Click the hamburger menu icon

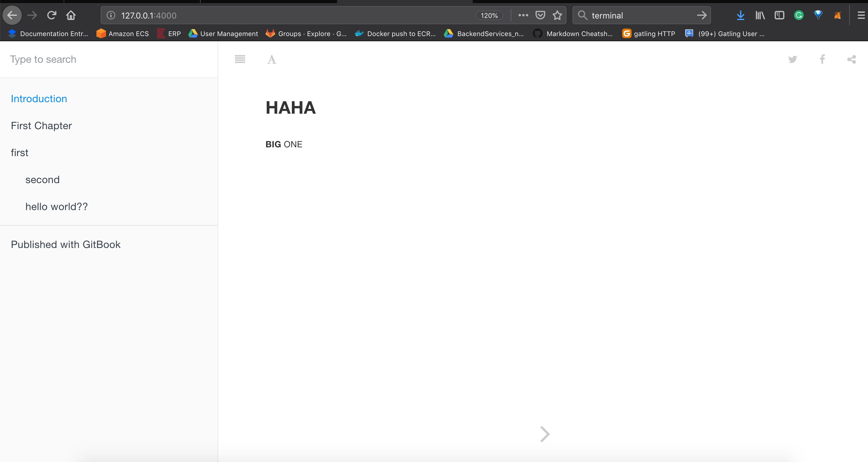(x=240, y=59)
